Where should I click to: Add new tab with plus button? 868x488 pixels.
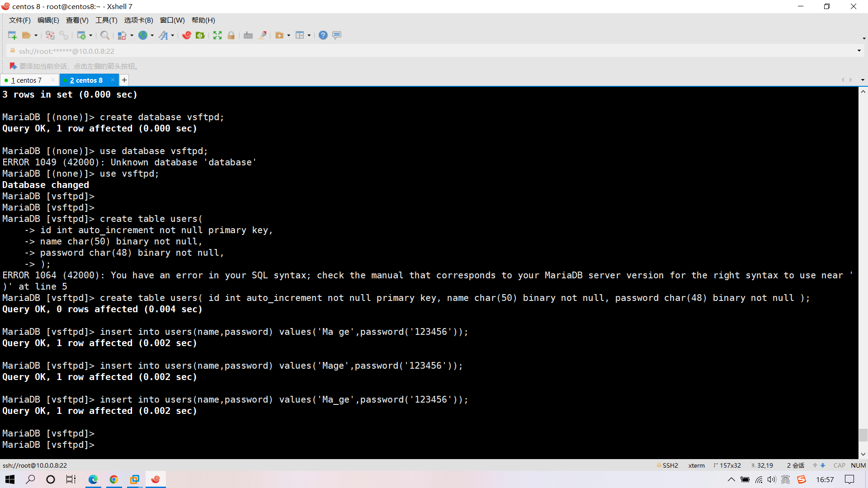(x=124, y=80)
